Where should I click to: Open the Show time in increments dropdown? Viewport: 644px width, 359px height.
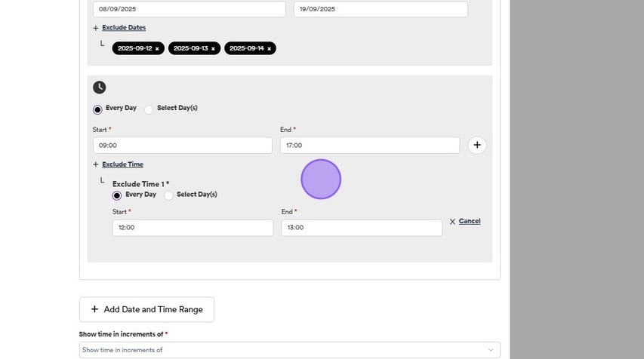(289, 350)
